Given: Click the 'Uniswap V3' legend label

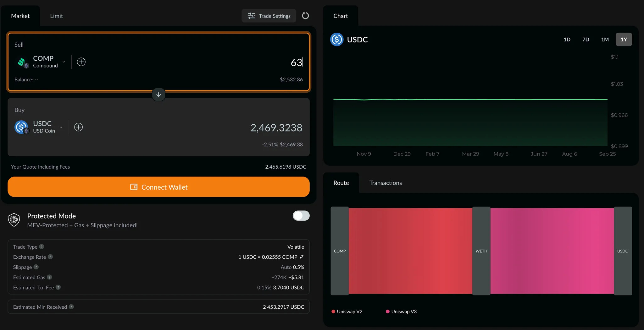Looking at the screenshot, I should click(404, 311).
